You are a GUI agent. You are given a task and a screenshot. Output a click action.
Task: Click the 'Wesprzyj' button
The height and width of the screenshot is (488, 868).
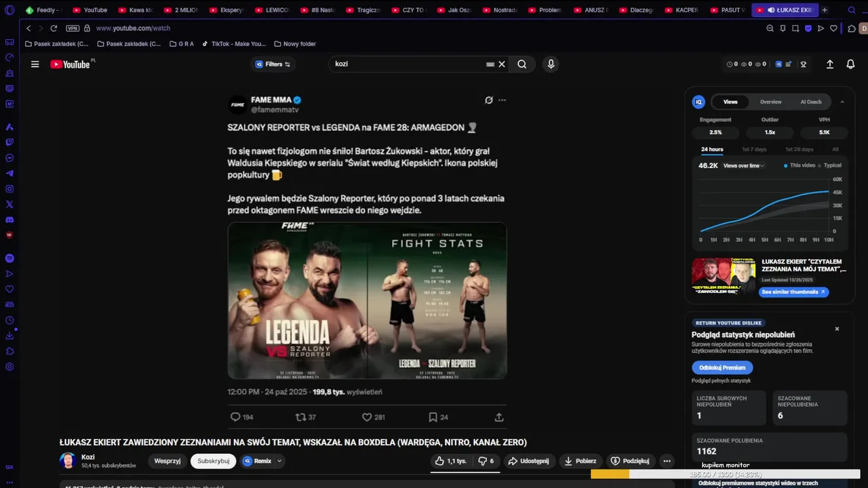167,461
